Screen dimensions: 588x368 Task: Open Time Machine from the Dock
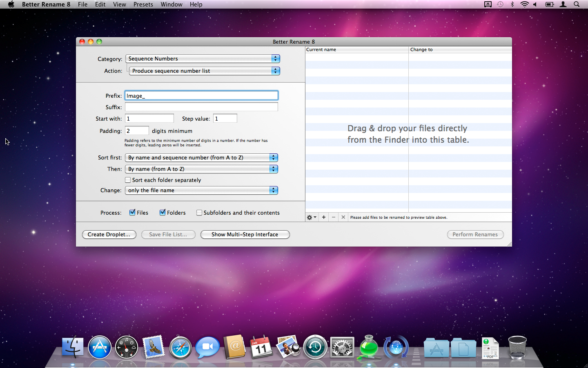click(315, 347)
